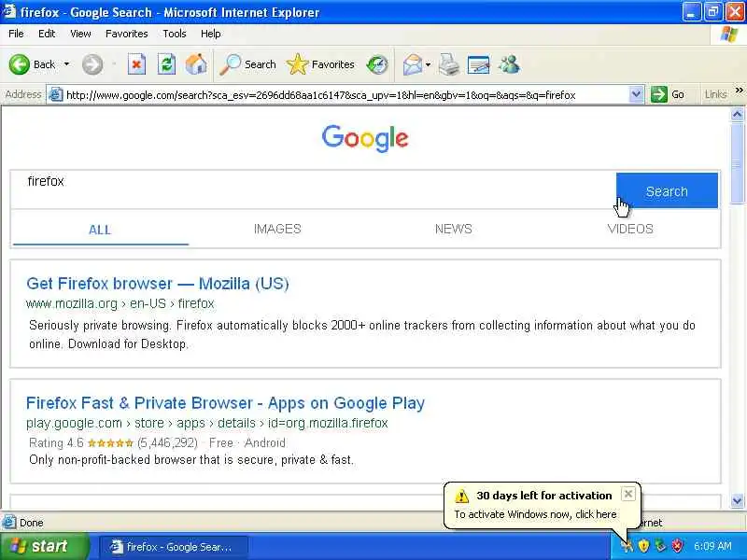Stop page loading with the red X icon

click(x=136, y=64)
